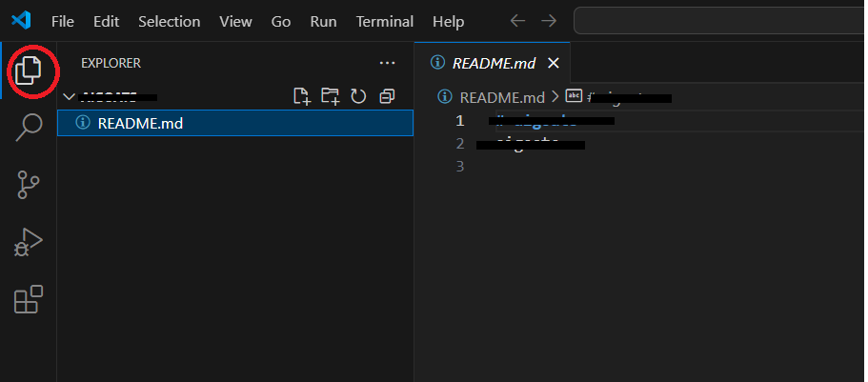The height and width of the screenshot is (382, 868).
Task: Open Explorer's more actions ellipsis menu
Action: coord(387,63)
